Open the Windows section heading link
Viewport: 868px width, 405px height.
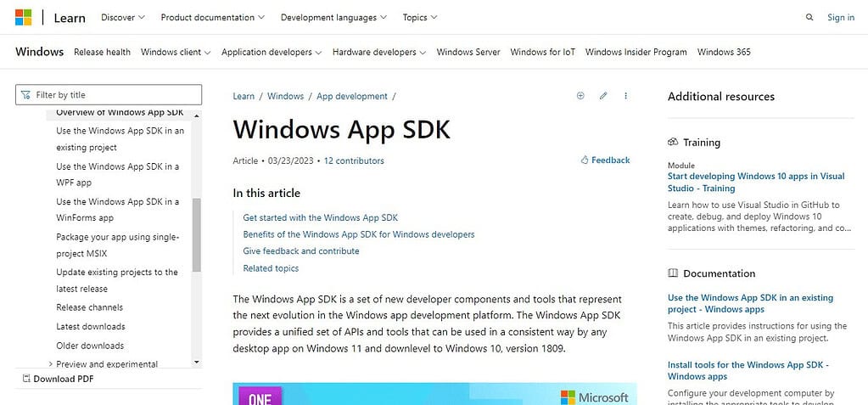(39, 52)
